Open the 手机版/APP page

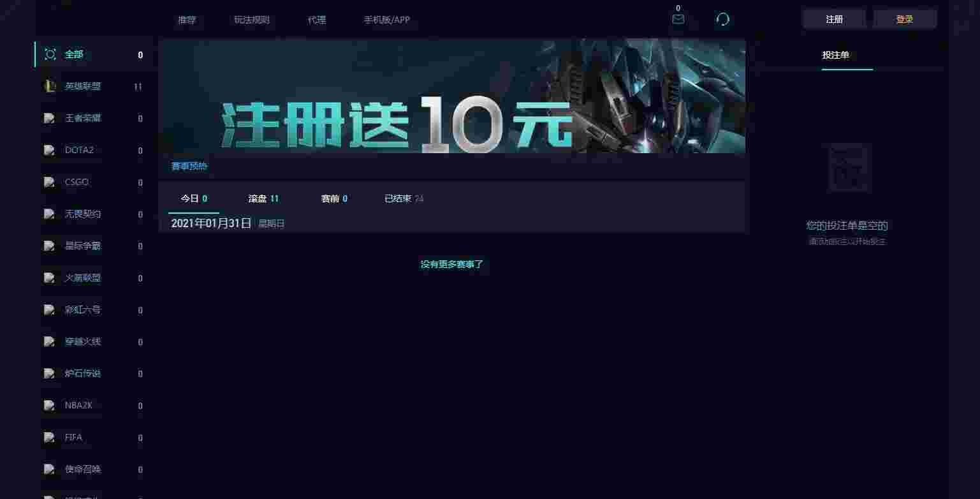tap(387, 20)
